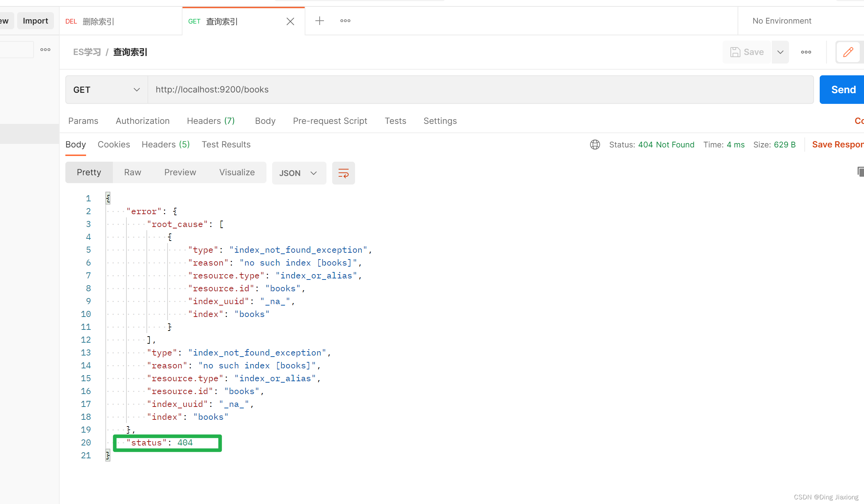Open the Tests tab
864x504 pixels.
(x=395, y=121)
